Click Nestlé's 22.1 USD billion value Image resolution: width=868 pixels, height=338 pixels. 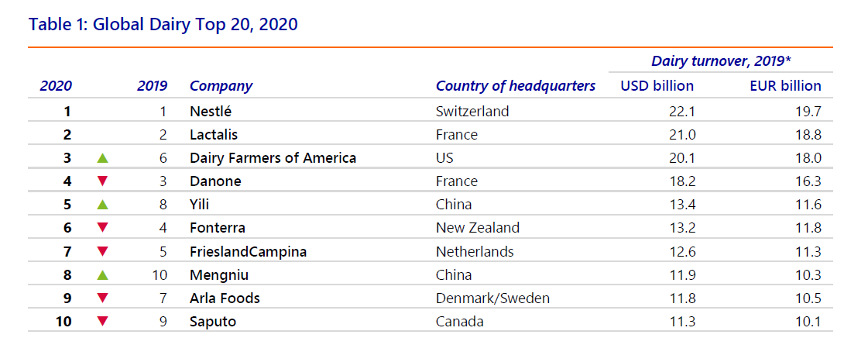[x=683, y=111]
